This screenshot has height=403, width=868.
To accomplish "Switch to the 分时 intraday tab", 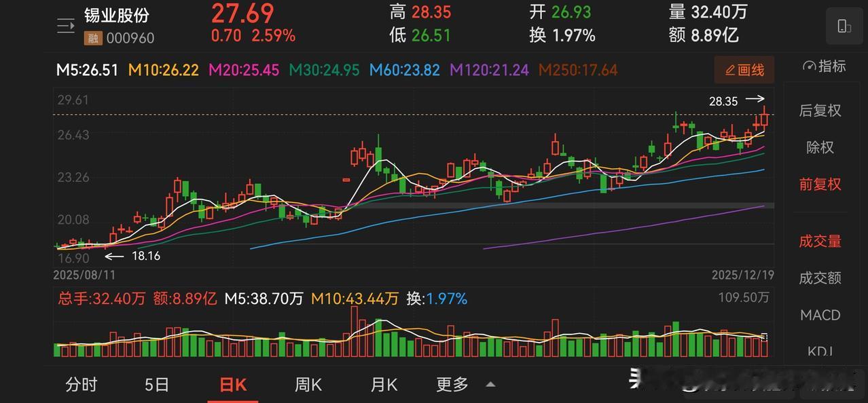I will click(82, 385).
